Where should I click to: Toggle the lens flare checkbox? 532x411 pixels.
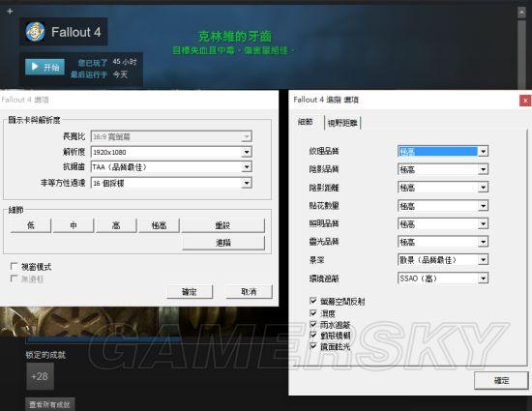[x=313, y=346]
